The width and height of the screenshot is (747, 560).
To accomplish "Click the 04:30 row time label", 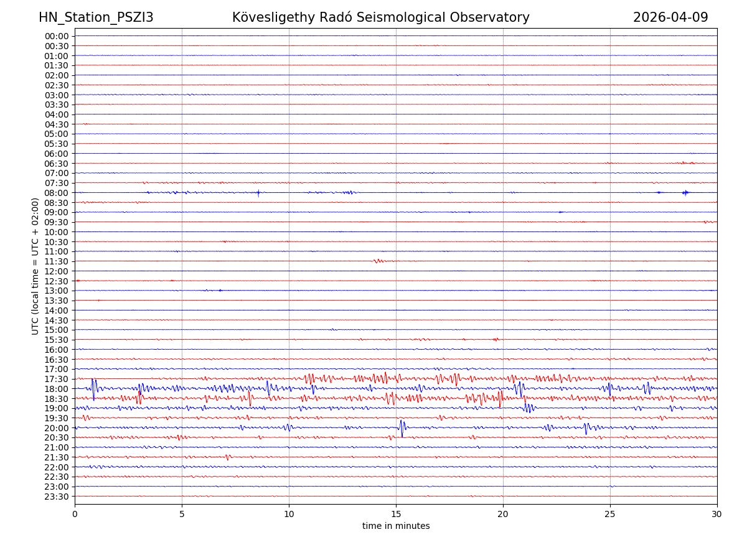I will (57, 124).
